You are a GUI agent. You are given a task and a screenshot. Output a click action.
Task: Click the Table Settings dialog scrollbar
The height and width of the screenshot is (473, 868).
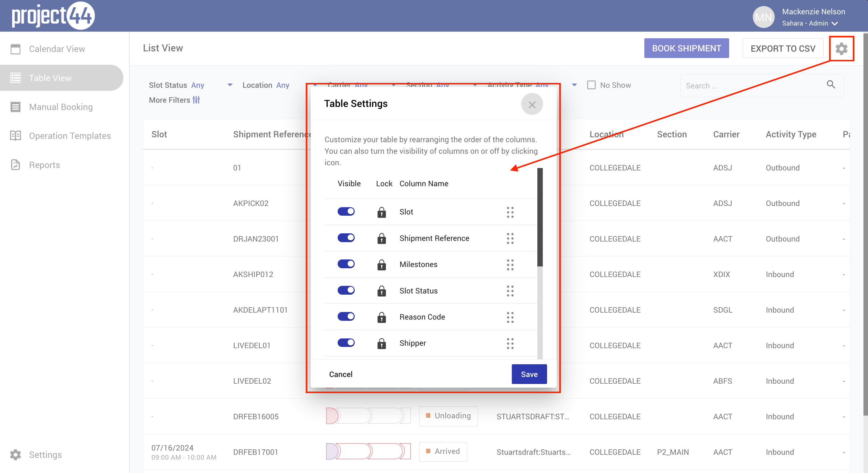coord(540,217)
